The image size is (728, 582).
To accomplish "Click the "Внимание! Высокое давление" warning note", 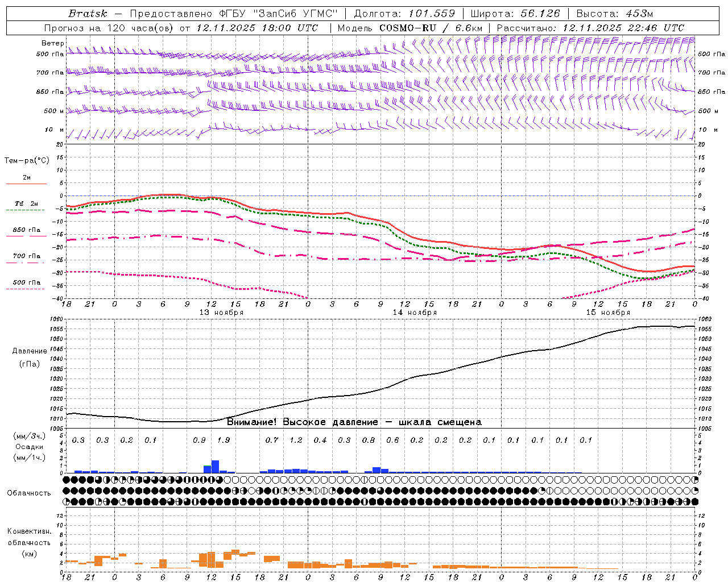I will [303, 422].
